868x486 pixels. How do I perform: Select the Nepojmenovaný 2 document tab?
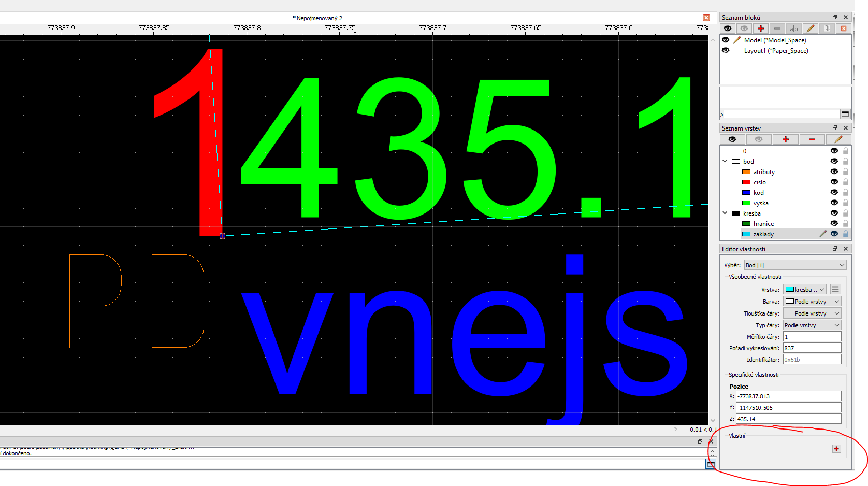coord(317,18)
